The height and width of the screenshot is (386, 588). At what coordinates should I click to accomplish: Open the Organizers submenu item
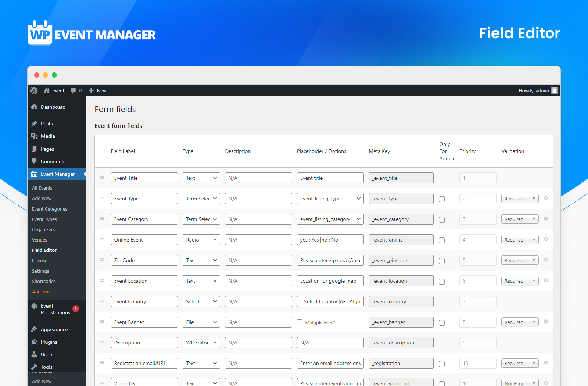click(x=43, y=229)
